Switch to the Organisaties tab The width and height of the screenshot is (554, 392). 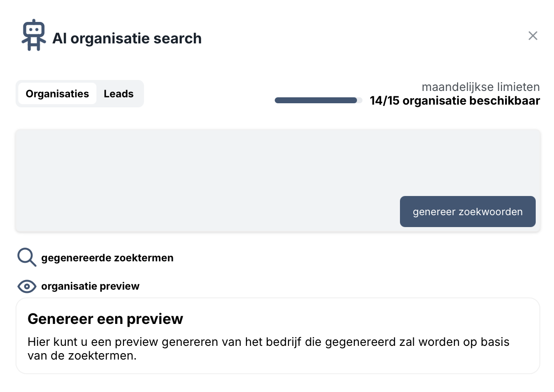[57, 94]
